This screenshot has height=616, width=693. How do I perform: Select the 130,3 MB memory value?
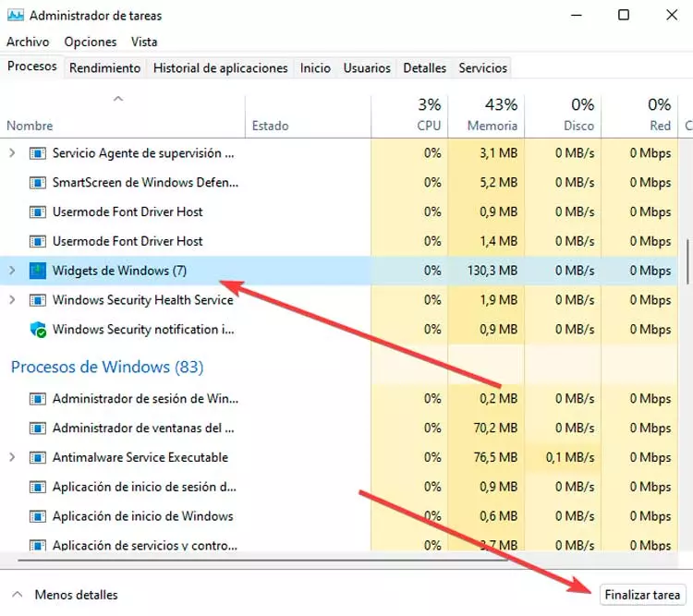coord(492,271)
